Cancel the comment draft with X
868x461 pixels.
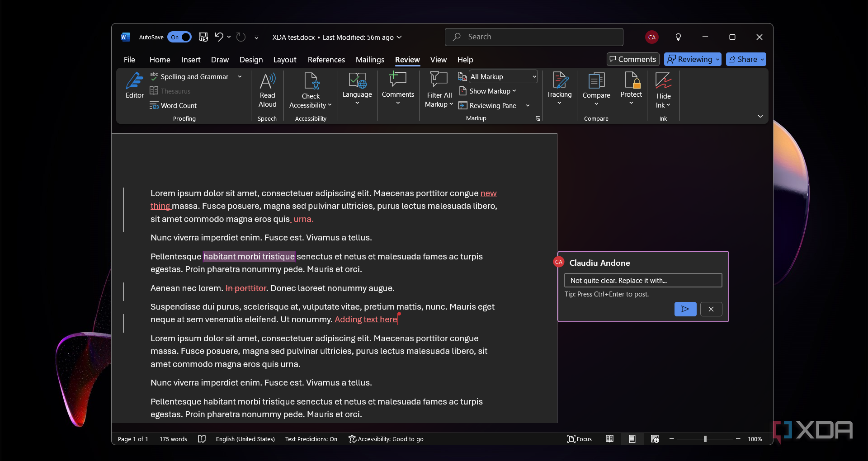coord(711,309)
